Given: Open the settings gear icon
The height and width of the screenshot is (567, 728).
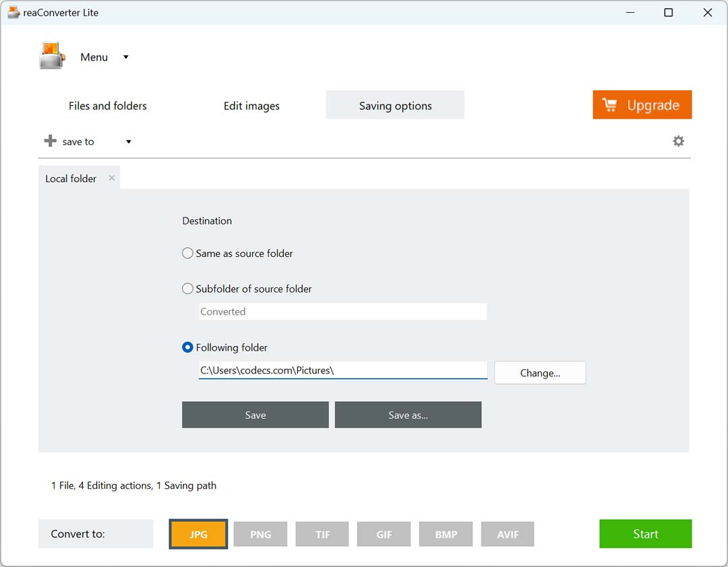Looking at the screenshot, I should [x=678, y=141].
